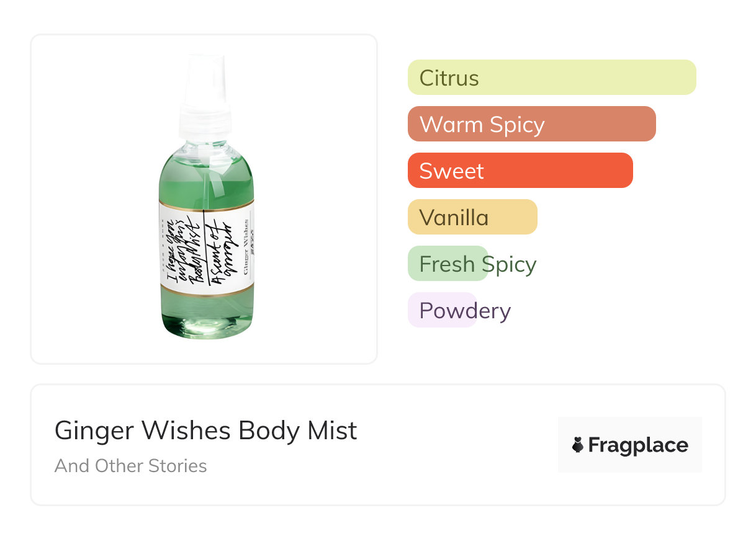Image resolution: width=756 pixels, height=536 pixels.
Task: Choose the Sweet accord bar
Action: pos(520,171)
